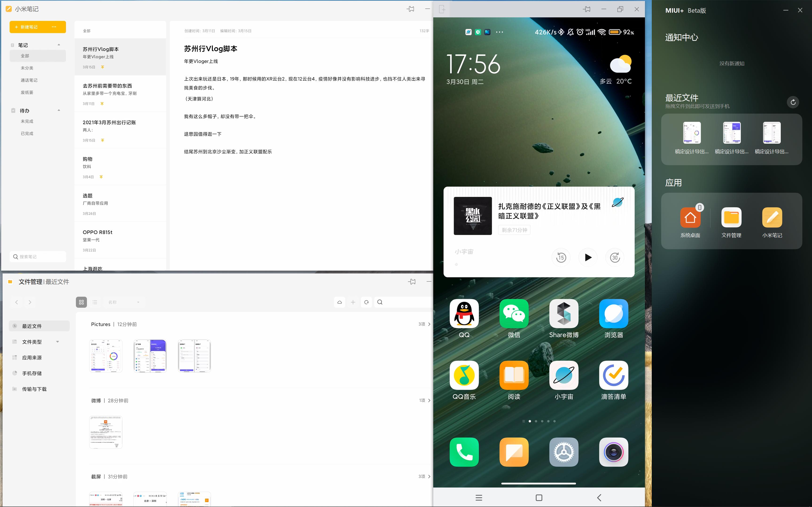
Task: Switch file manager to grid view
Action: [x=81, y=302]
